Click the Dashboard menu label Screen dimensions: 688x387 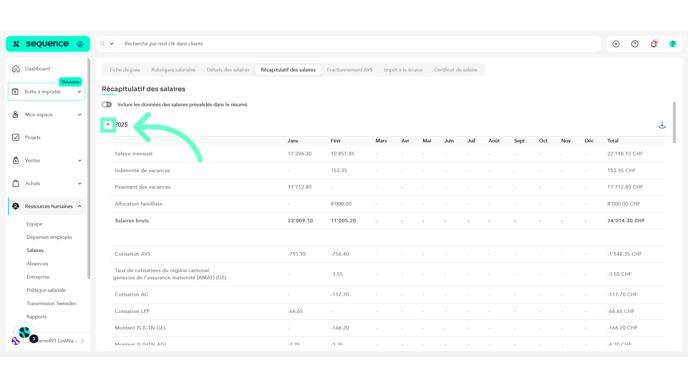tap(37, 69)
